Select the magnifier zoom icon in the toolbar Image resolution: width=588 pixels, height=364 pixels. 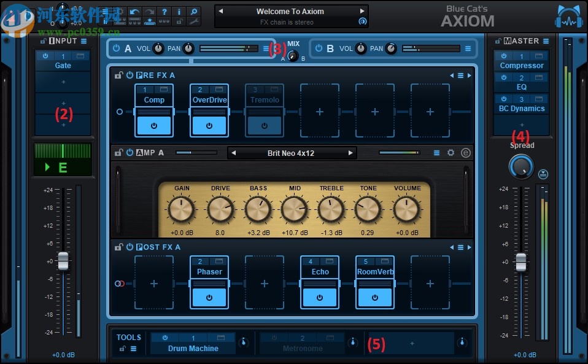coord(194,11)
